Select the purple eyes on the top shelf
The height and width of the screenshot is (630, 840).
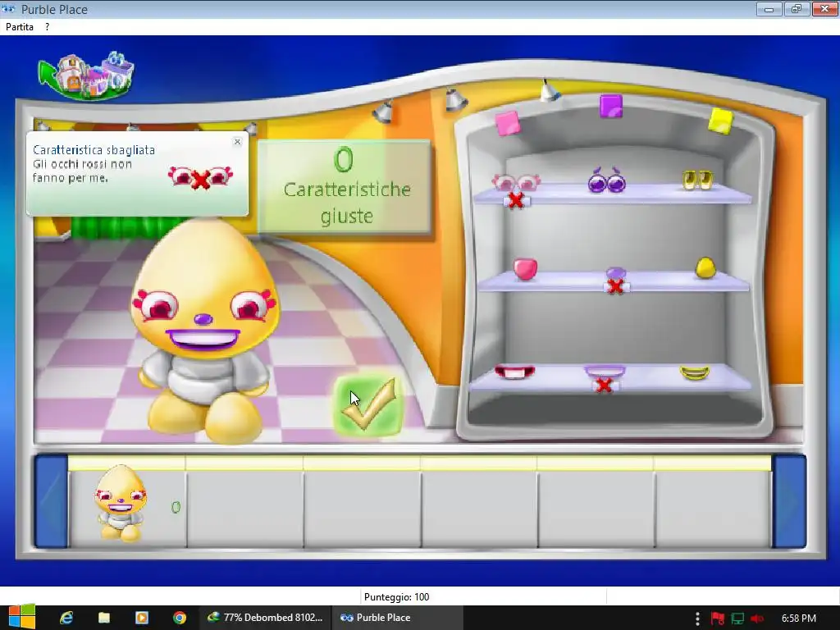(x=607, y=180)
